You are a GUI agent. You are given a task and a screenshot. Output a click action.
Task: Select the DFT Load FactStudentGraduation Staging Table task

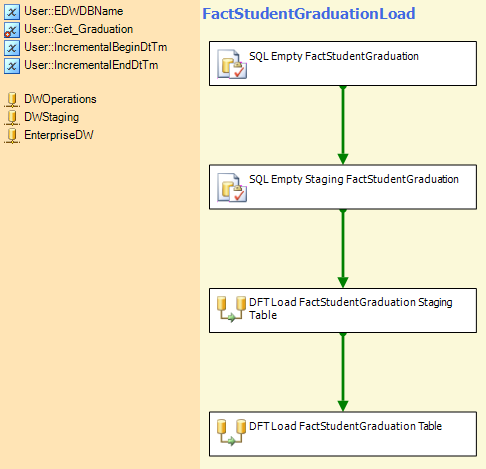pos(343,310)
